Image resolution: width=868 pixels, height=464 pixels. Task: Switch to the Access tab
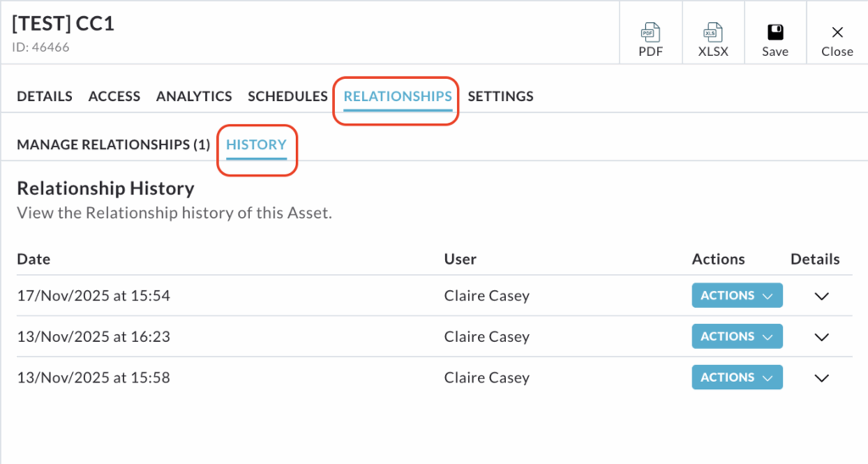coord(114,97)
